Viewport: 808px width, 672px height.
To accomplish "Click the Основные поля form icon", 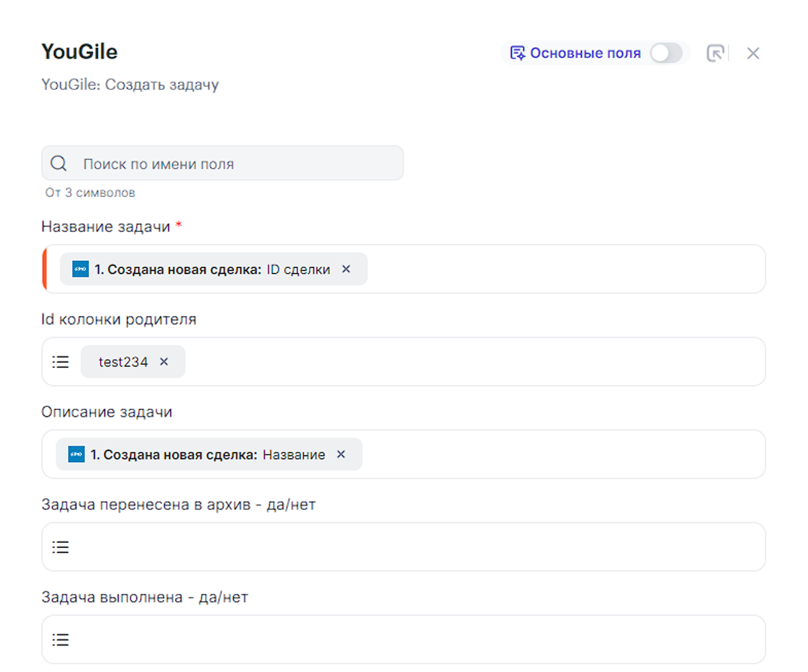I will tap(517, 53).
